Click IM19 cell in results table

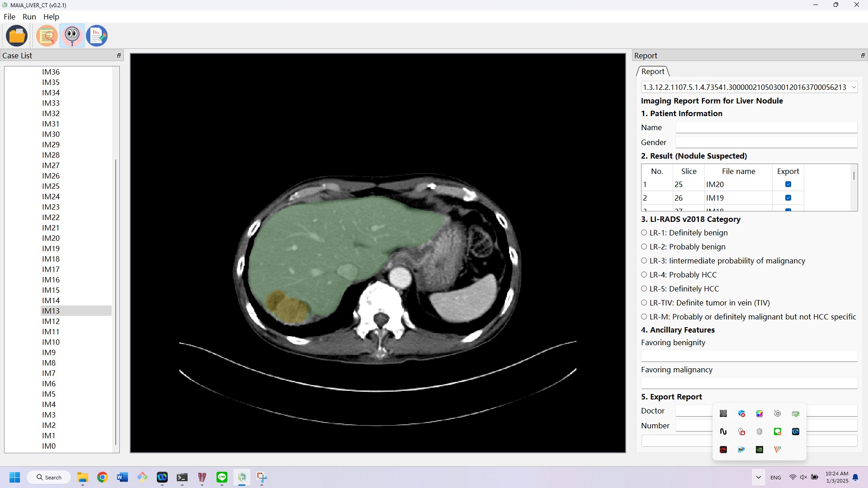738,198
